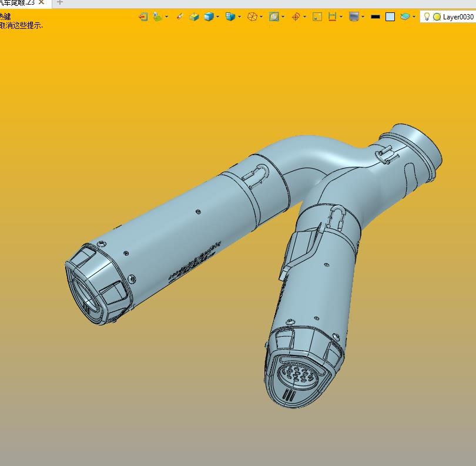476x466 pixels.
Task: Open dropdown next to wireframe polyhedron icon
Action: [x=261, y=17]
